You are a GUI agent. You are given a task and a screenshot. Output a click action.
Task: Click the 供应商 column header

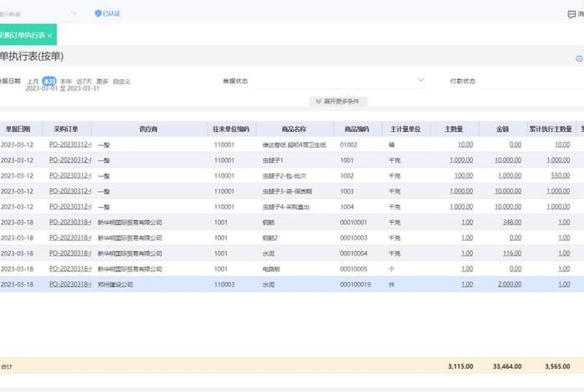click(149, 129)
